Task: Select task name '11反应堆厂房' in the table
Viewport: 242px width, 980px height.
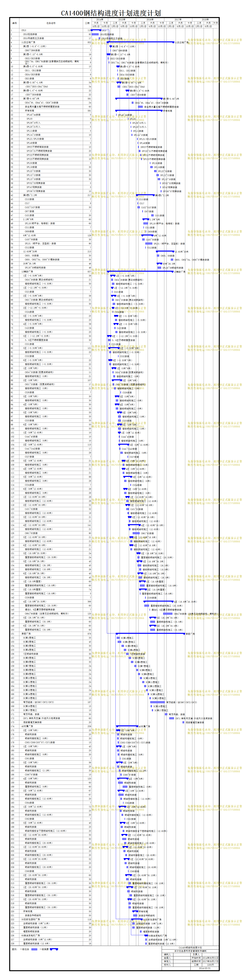Action: [28, 42]
